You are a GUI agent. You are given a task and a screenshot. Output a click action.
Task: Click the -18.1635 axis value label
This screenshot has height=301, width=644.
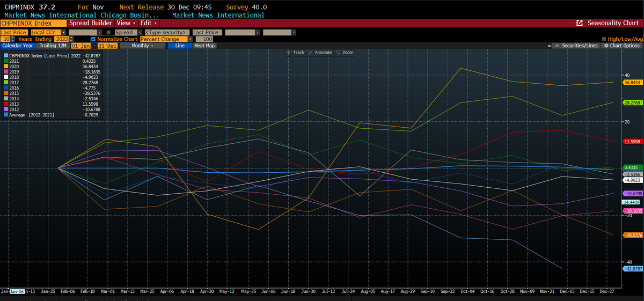click(x=632, y=211)
